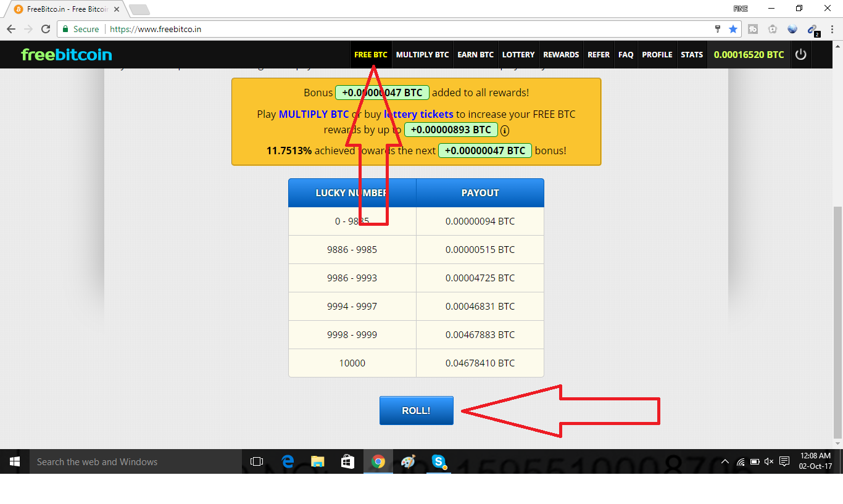Open the REWARDS section
The image size is (843, 504).
[x=560, y=54]
